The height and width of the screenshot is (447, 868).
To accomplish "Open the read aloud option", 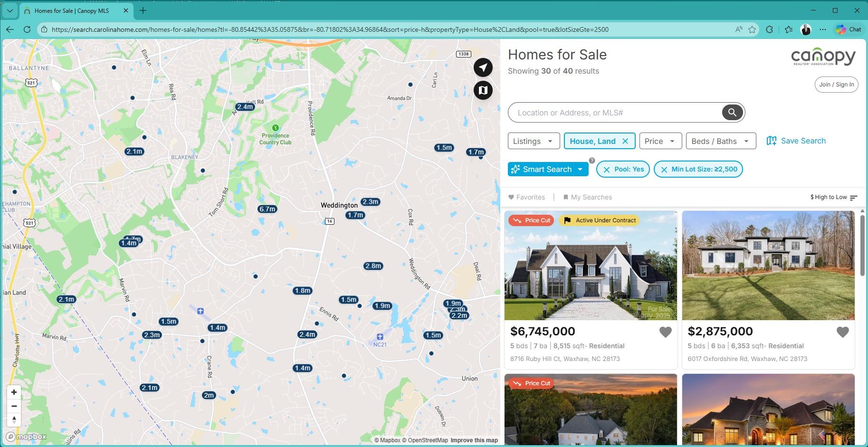I will [x=739, y=29].
